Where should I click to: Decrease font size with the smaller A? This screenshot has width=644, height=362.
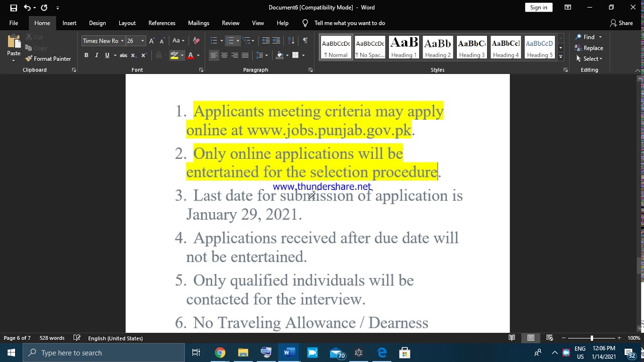click(x=162, y=41)
